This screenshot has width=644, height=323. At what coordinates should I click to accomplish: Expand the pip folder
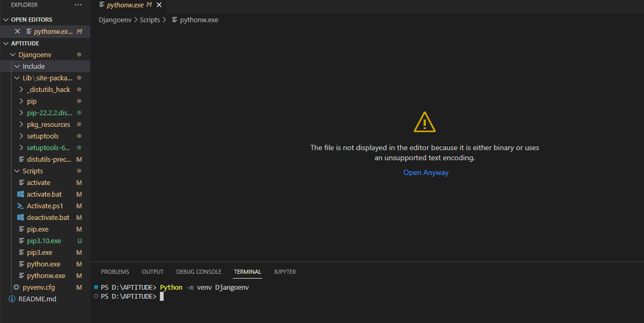pos(21,101)
